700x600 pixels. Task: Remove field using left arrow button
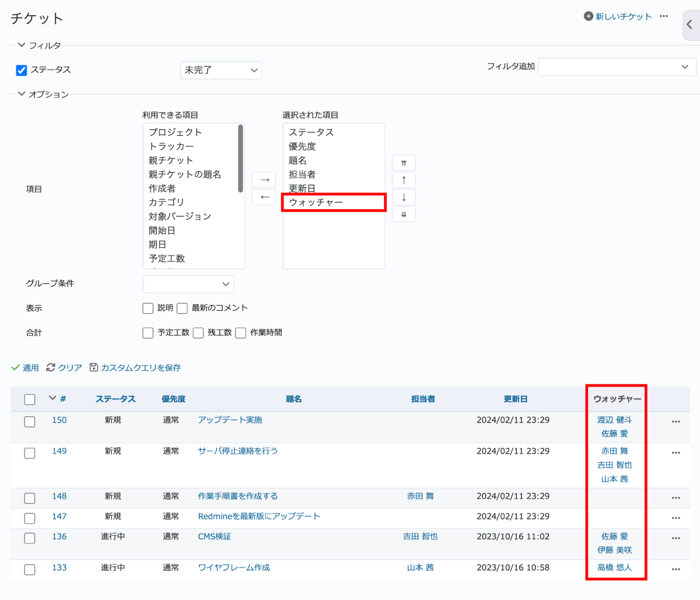pyautogui.click(x=264, y=197)
